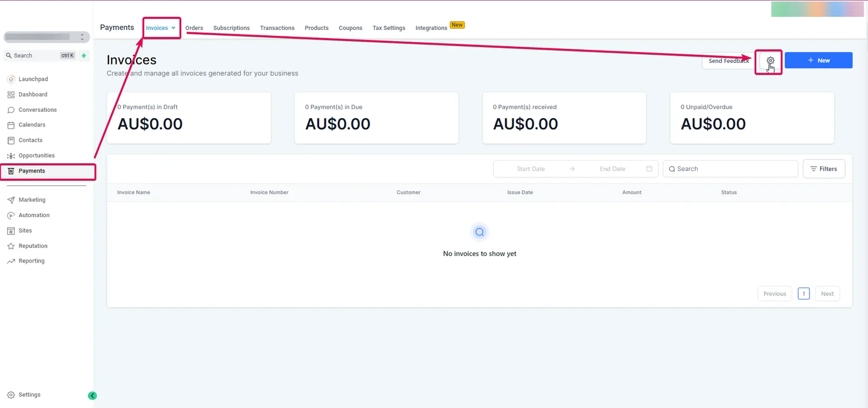The width and height of the screenshot is (868, 408).
Task: Open the account switcher dropdown
Action: click(x=47, y=37)
